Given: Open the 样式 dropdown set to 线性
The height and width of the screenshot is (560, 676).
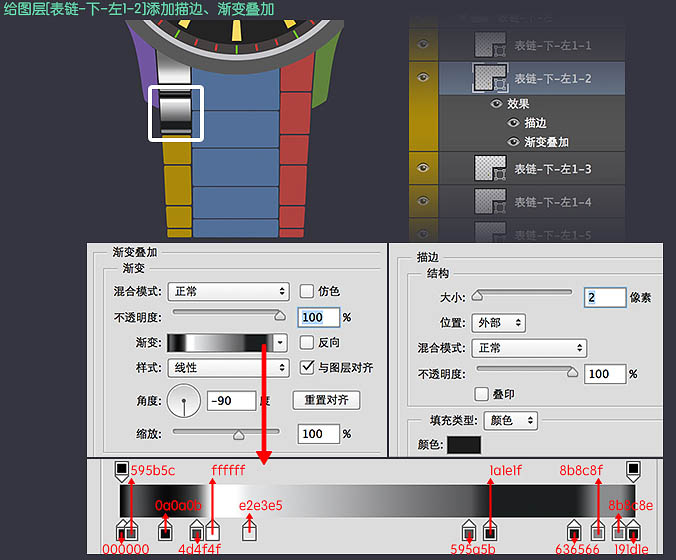Looking at the screenshot, I should pos(228,368).
